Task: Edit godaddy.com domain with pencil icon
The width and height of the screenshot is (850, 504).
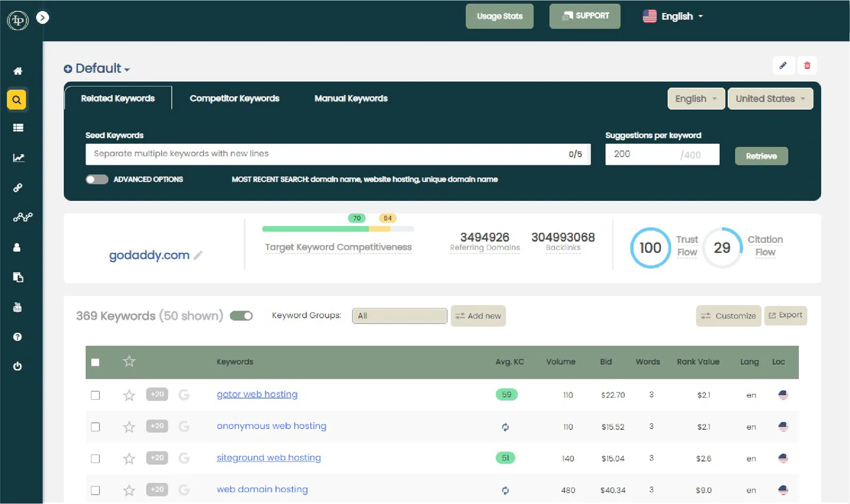Action: [198, 255]
